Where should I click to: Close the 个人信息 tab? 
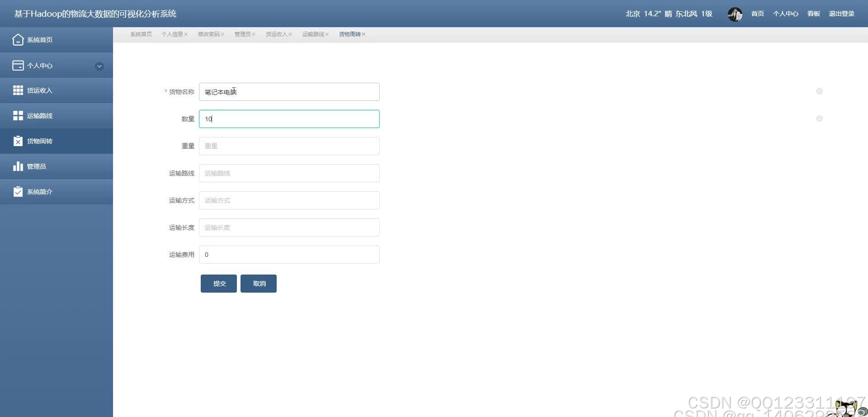(x=186, y=34)
